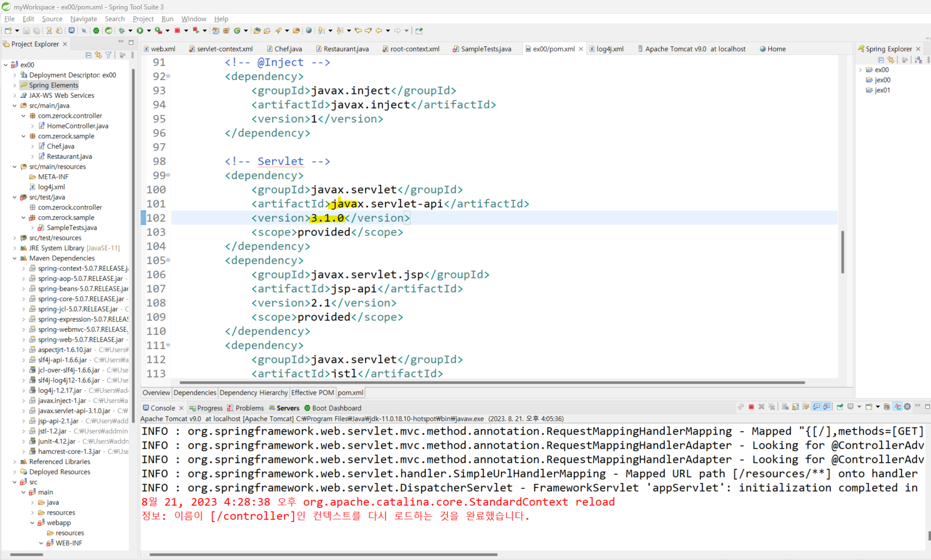Click the Home tab with globe icon

[x=772, y=49]
